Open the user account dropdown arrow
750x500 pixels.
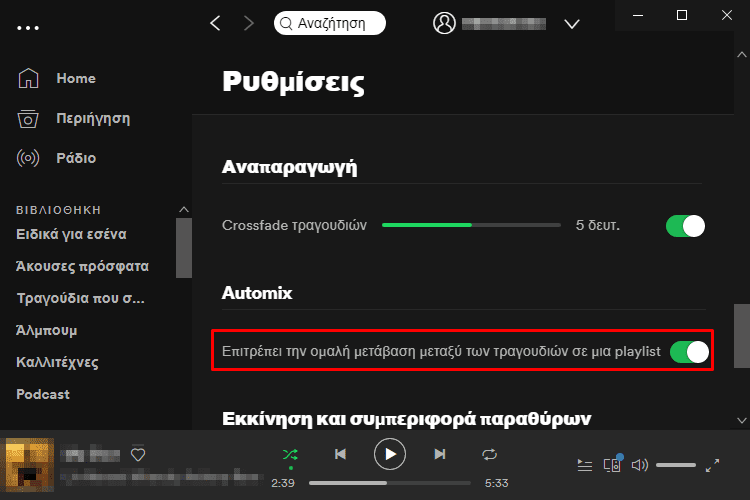[572, 24]
